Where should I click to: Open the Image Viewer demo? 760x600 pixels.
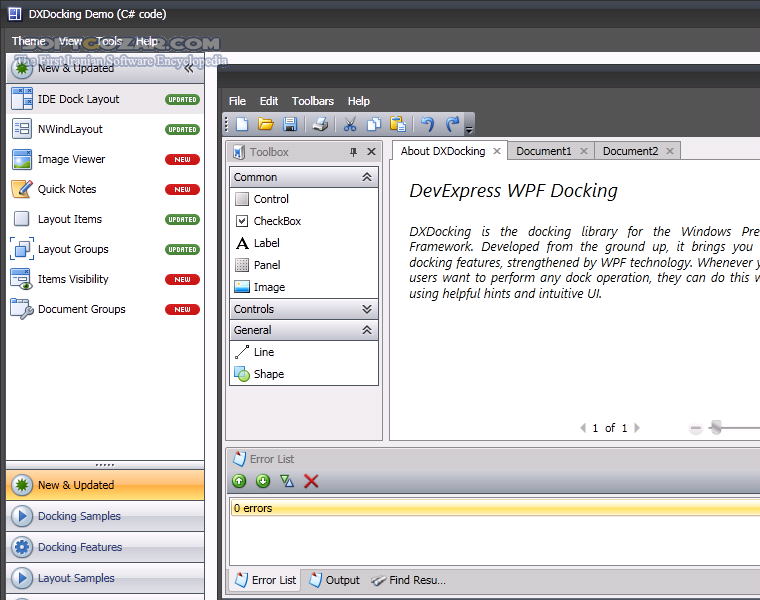105,159
